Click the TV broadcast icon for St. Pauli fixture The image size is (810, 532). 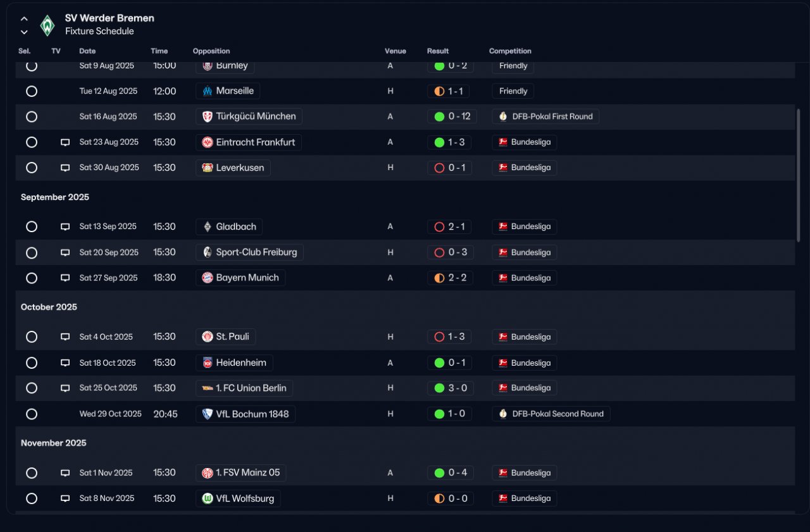(65, 337)
